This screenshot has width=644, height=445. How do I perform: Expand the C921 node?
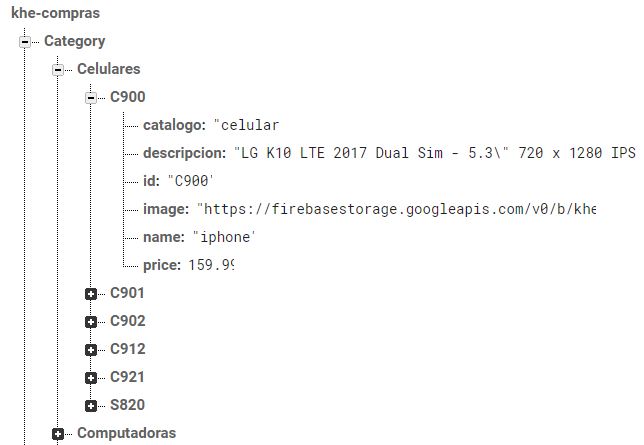click(91, 378)
